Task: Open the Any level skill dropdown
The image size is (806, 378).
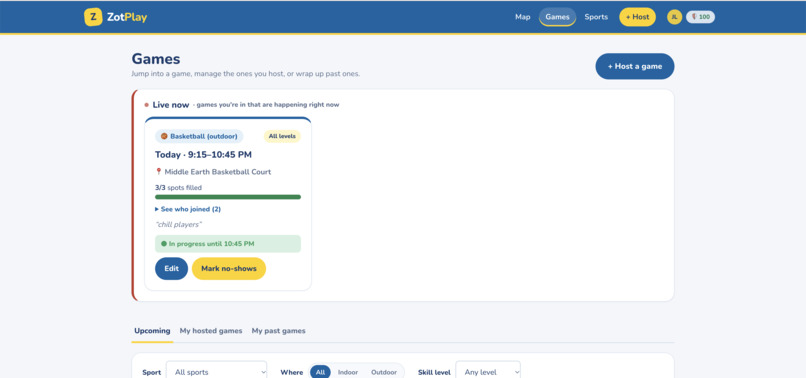Action: [x=488, y=372]
